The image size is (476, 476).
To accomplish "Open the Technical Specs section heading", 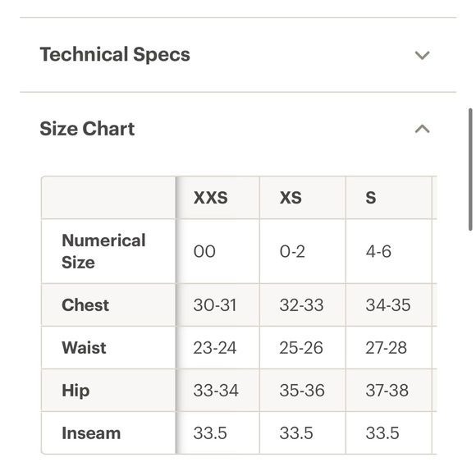I will tap(115, 55).
